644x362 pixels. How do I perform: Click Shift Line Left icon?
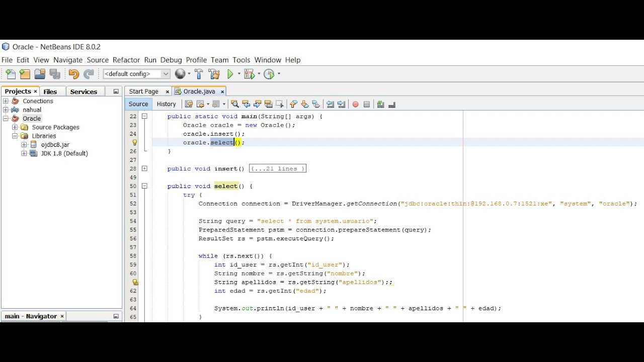pos(330,104)
